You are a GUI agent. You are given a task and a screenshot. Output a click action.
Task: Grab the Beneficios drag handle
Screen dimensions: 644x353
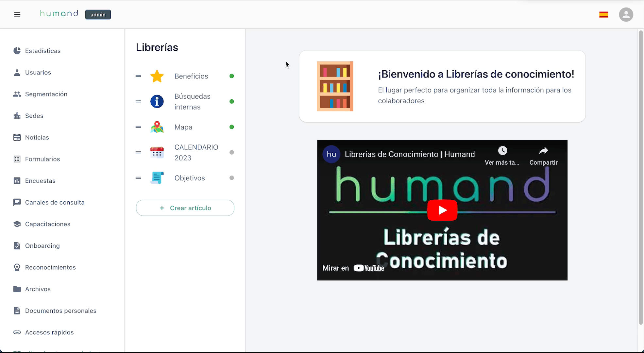click(138, 76)
